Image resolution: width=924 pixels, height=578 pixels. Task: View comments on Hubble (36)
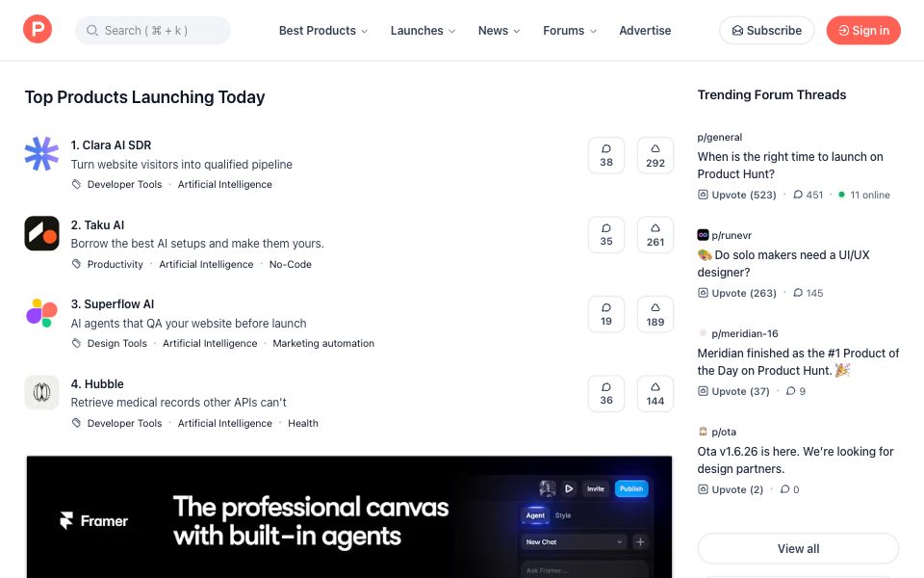(605, 393)
